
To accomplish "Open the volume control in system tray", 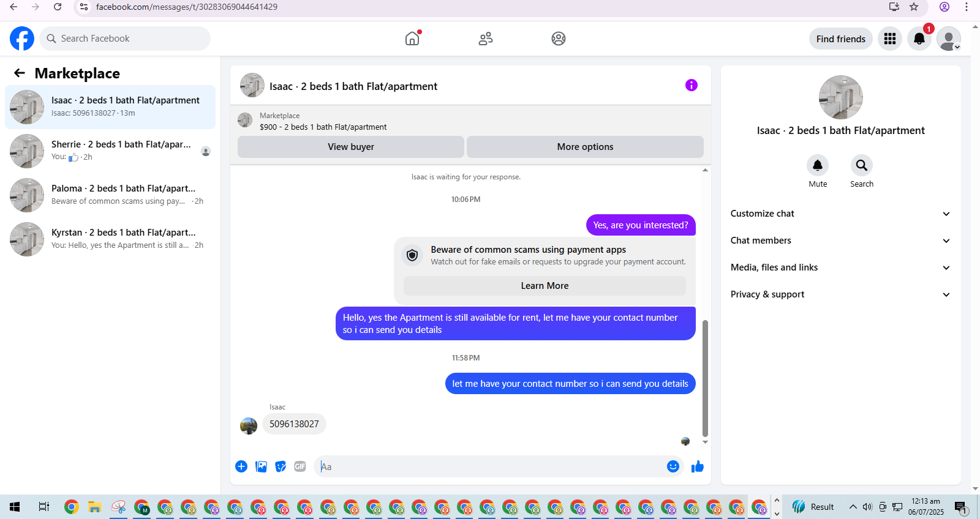I will pyautogui.click(x=867, y=507).
